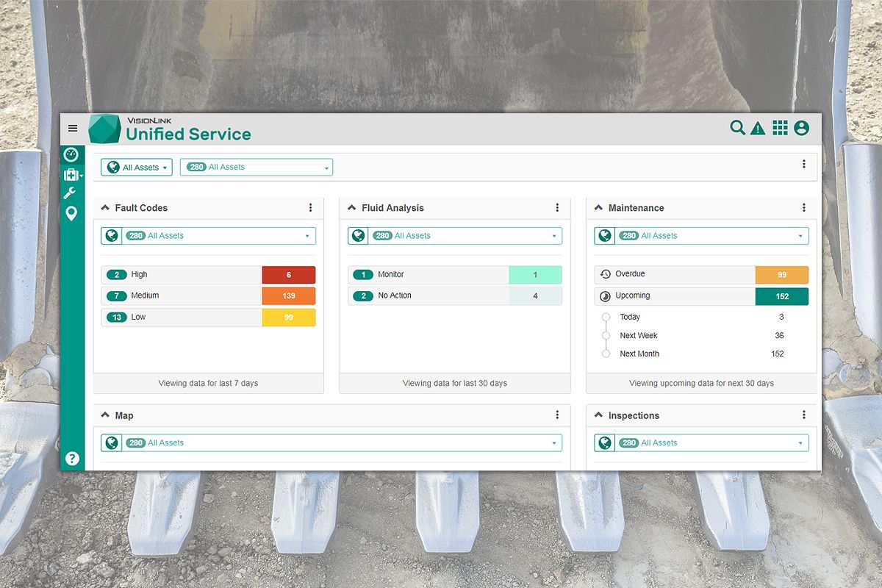Screen dimensions: 882x588
Task: Open the user profile icon
Action: coord(801,128)
